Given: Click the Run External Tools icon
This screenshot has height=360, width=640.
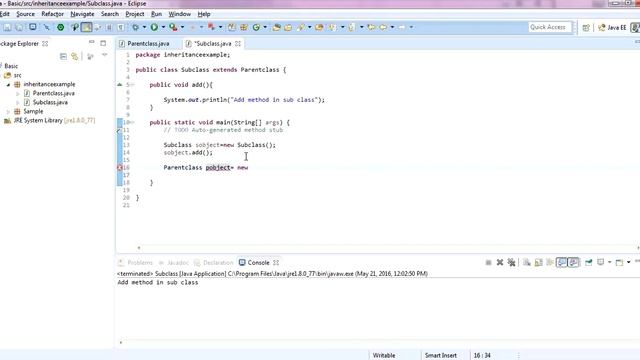Looking at the screenshot, I should tap(173, 27).
